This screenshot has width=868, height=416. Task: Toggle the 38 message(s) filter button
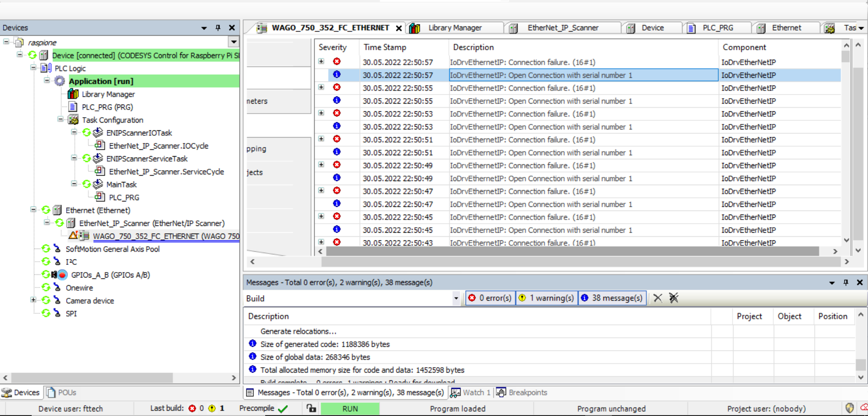coord(612,298)
